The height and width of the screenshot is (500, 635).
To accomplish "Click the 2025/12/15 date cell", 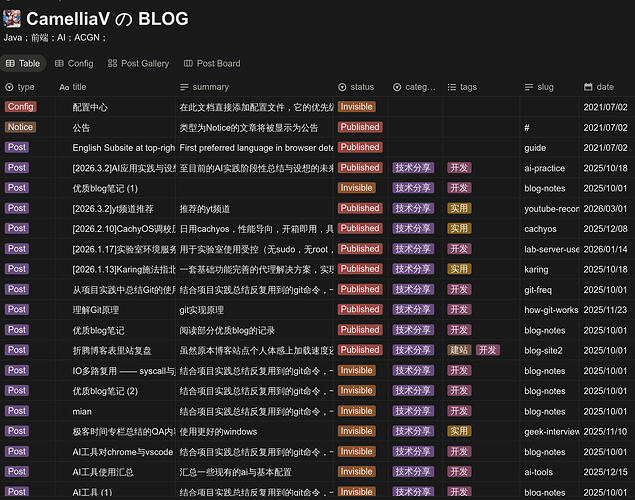I will pyautogui.click(x=606, y=472).
